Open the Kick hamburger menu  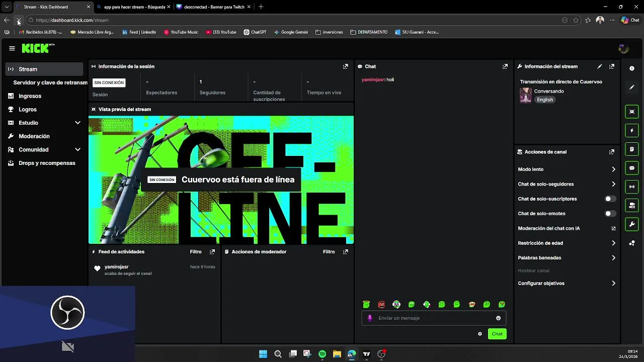12,48
